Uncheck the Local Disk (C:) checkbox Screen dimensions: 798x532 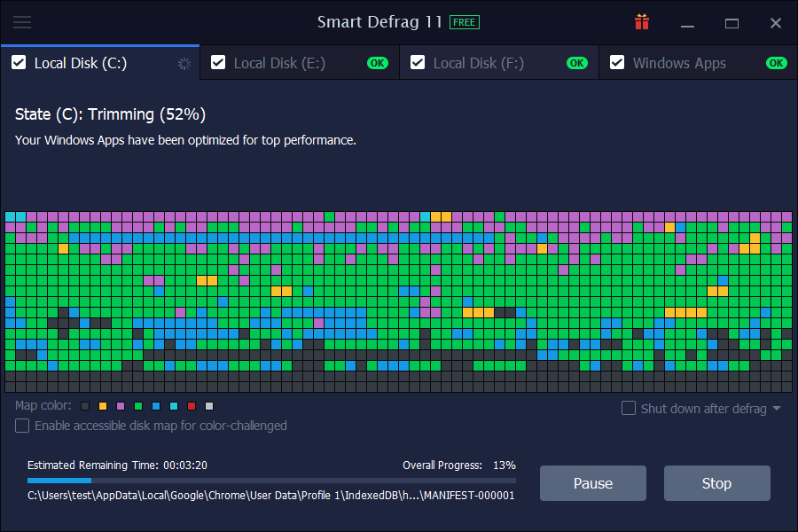[x=19, y=63]
